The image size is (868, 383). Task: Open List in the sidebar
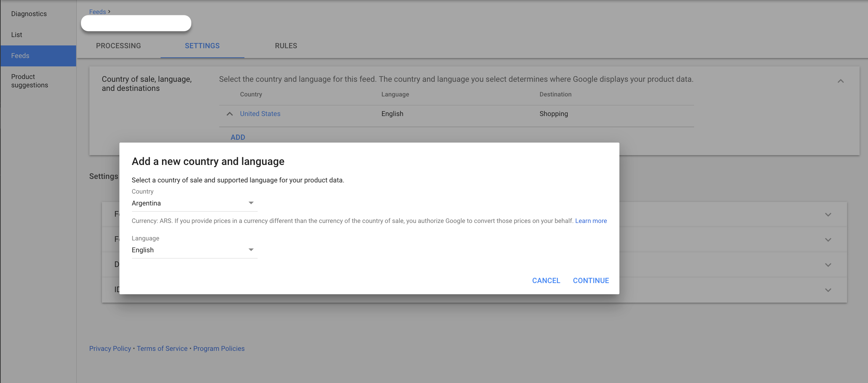pos(17,35)
